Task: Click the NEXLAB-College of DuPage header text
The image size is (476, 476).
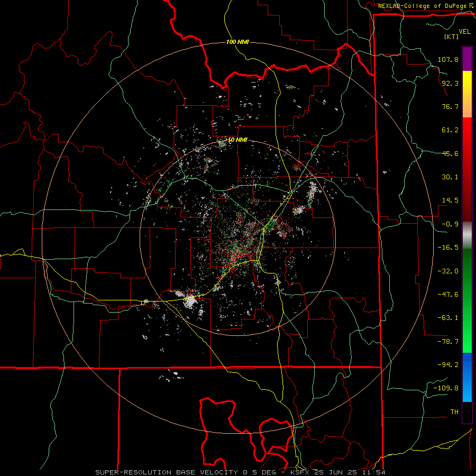Action: [422, 6]
